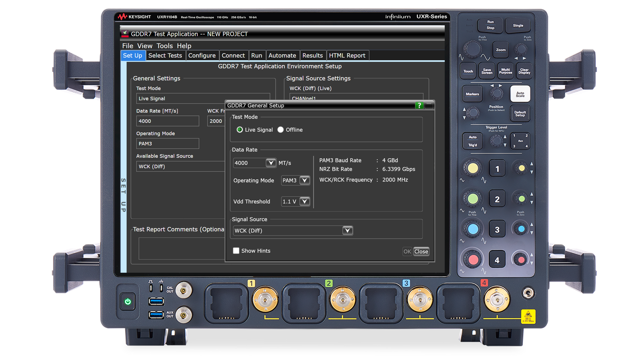
Task: Select the Offline radio button
Action: 280,130
